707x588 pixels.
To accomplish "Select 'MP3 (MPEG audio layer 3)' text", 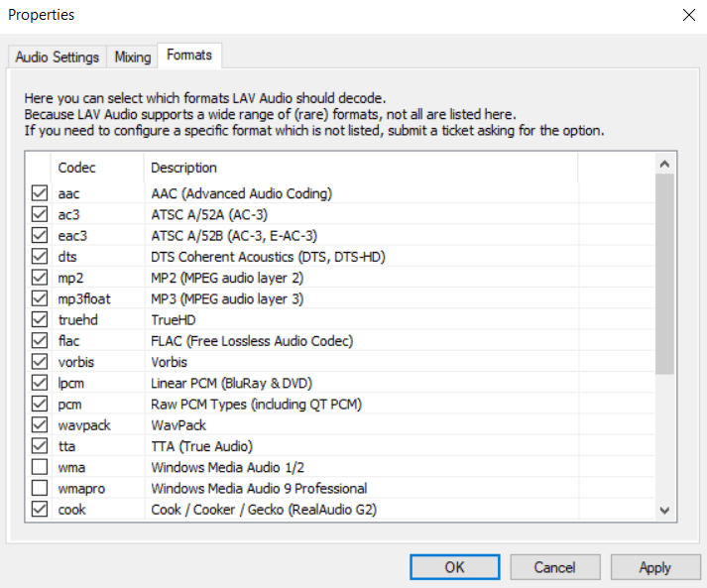I will 227,299.
